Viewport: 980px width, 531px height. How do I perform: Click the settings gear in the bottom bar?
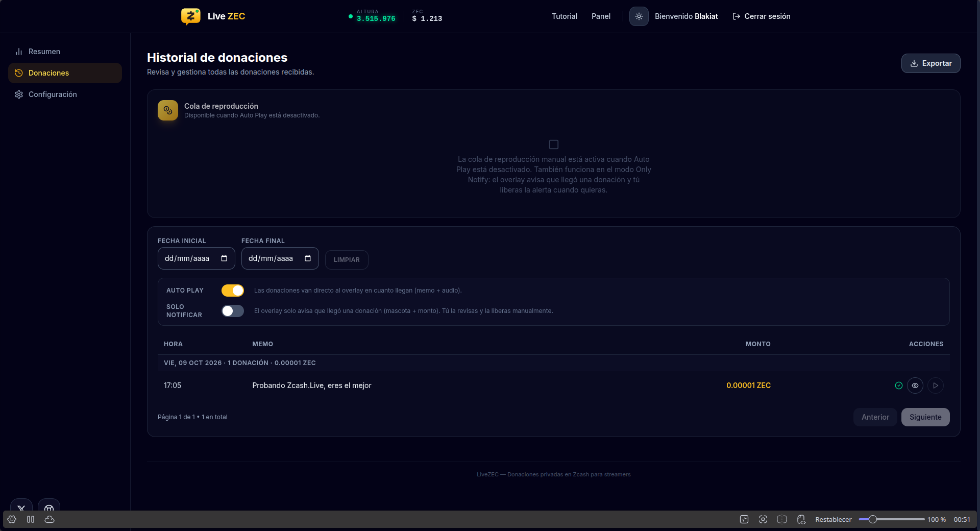pos(12,519)
